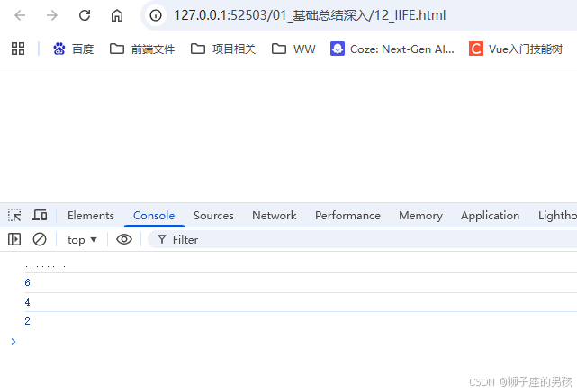
Task: Toggle the live expression eye icon
Action: (124, 239)
